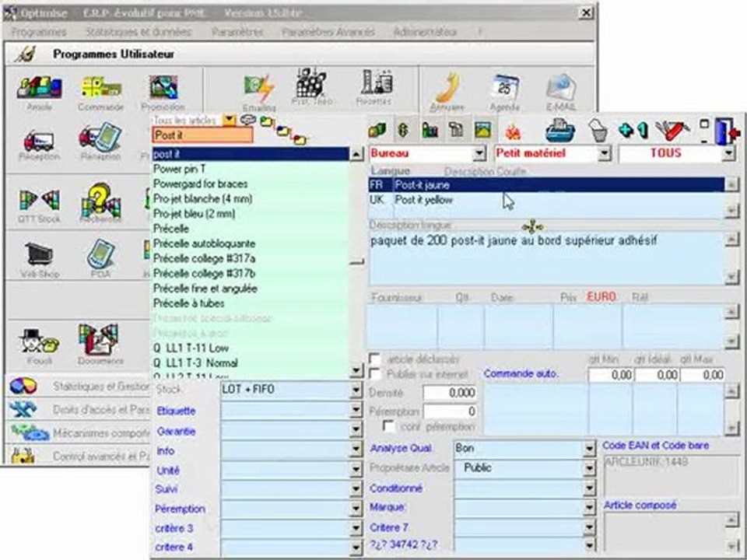The width and height of the screenshot is (747, 560).
Task: Open the Analyse Qual. Bon dropdown
Action: [x=589, y=448]
